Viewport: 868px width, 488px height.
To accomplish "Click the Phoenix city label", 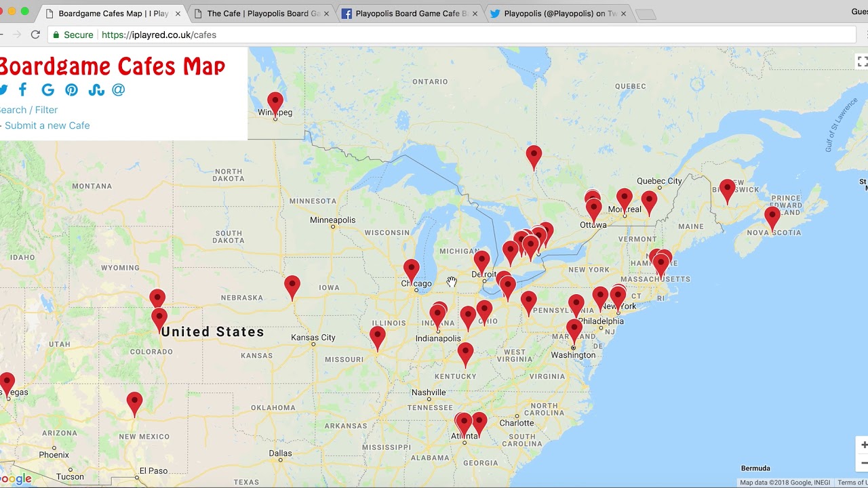I will [54, 455].
